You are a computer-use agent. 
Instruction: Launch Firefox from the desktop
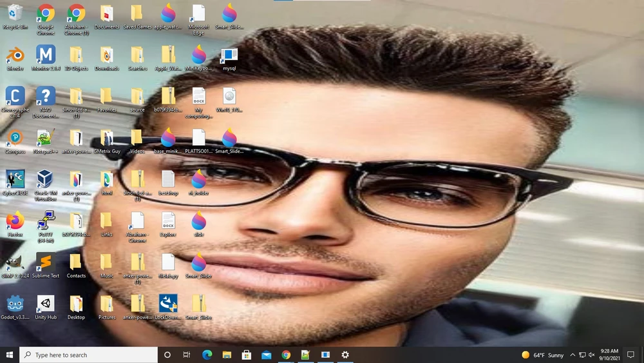(x=15, y=224)
